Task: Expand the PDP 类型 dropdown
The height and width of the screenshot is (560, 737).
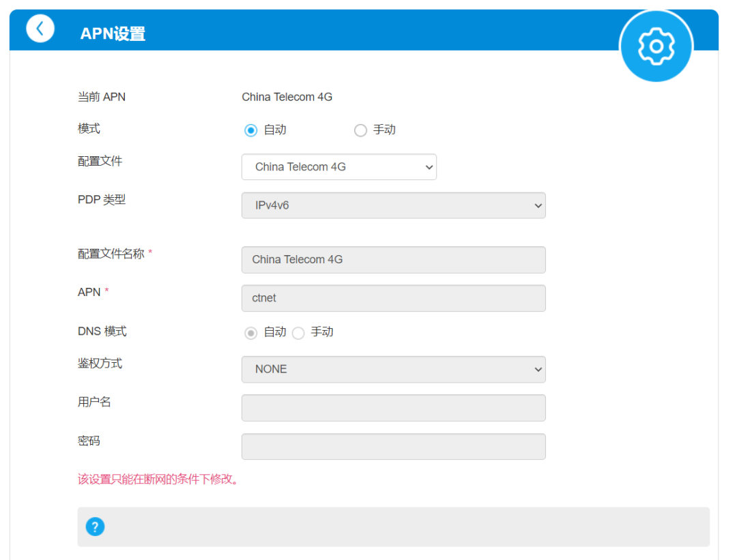Action: pyautogui.click(x=393, y=205)
